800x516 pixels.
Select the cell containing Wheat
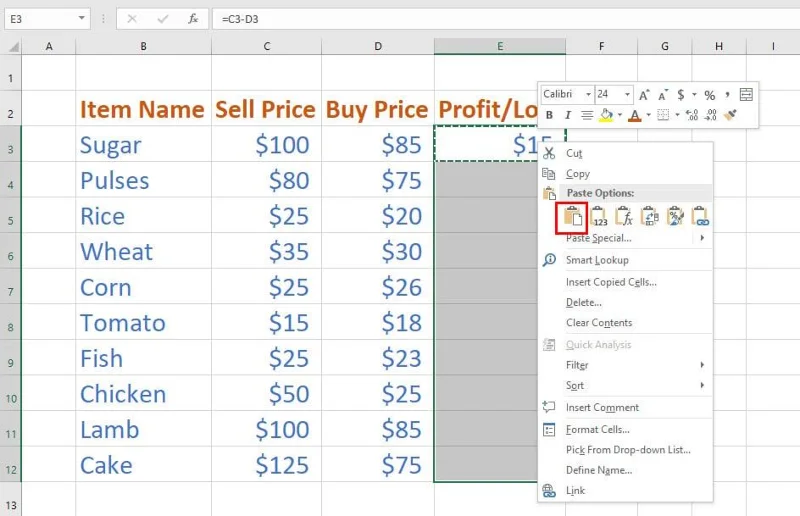(143, 252)
